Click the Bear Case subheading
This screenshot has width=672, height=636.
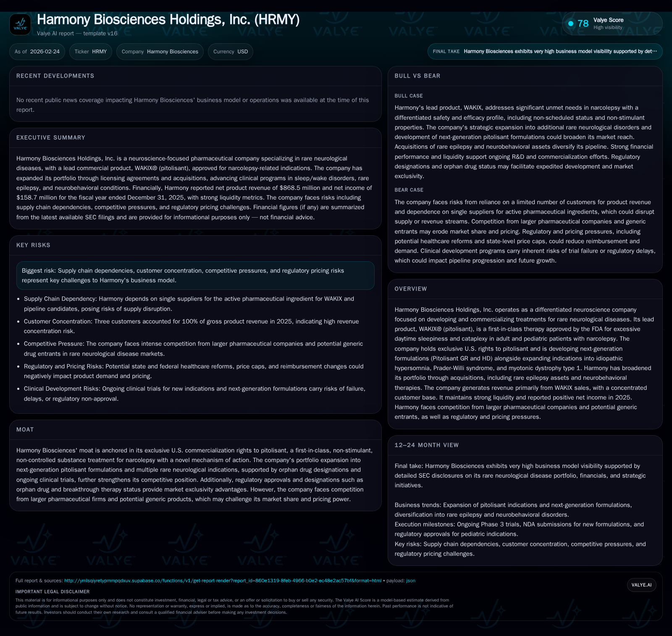point(409,190)
